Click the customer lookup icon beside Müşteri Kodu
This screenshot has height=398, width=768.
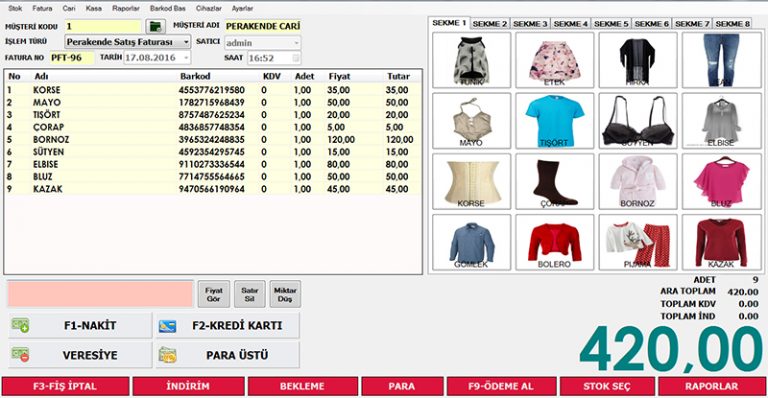pyautogui.click(x=156, y=26)
